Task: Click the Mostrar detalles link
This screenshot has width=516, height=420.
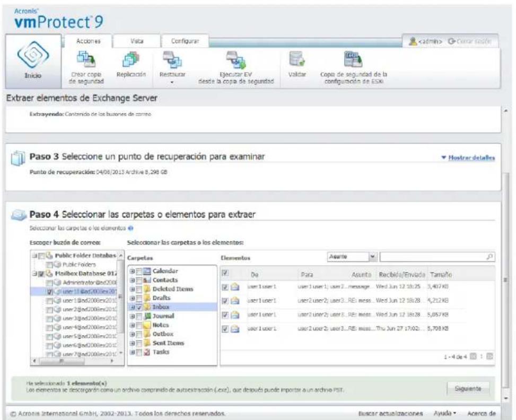Action: coord(471,157)
